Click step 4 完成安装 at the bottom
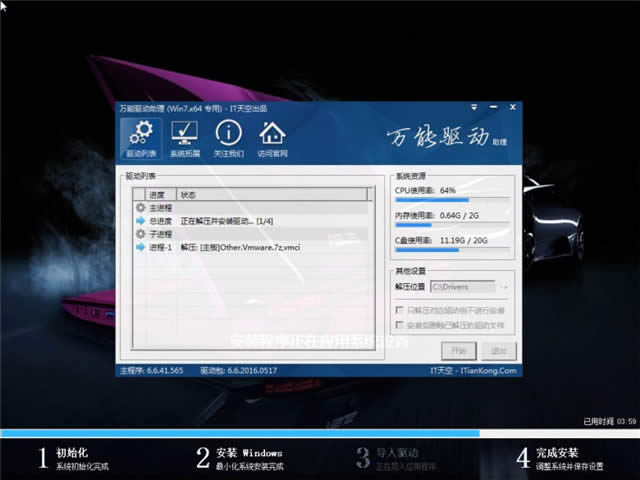Viewport: 640px width, 480px height. coord(560,459)
